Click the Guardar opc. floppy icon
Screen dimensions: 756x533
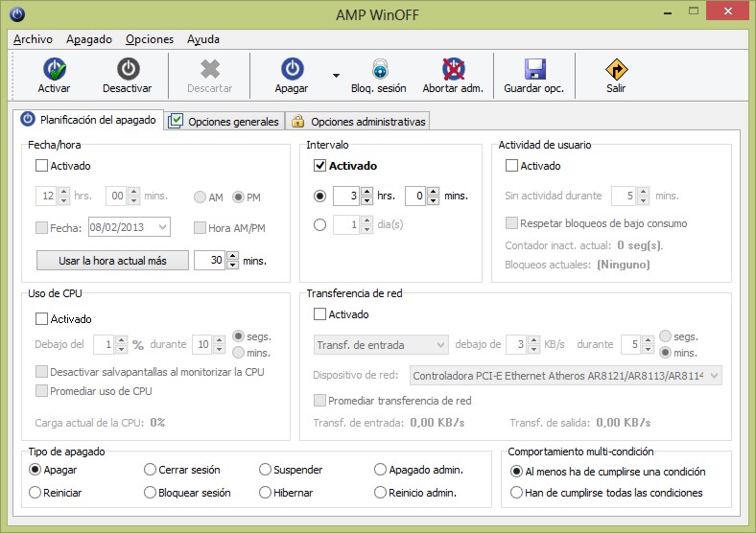(x=534, y=69)
